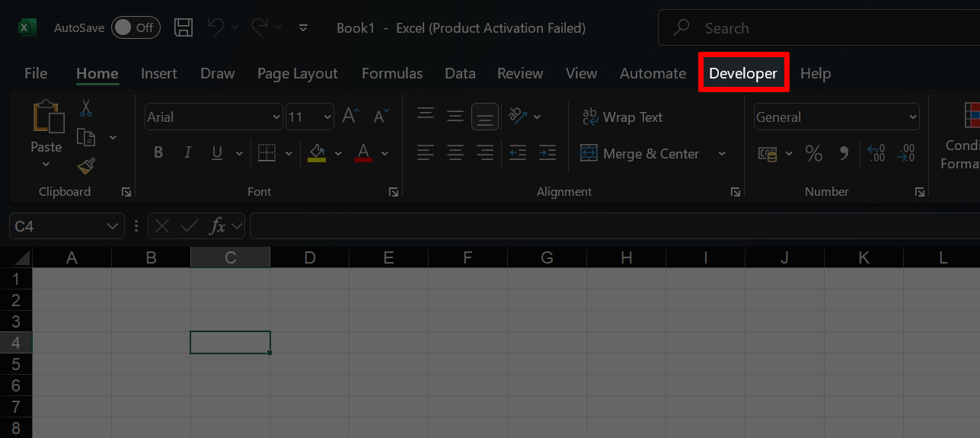The width and height of the screenshot is (980, 438).
Task: Click the Copy icon
Action: click(x=86, y=137)
